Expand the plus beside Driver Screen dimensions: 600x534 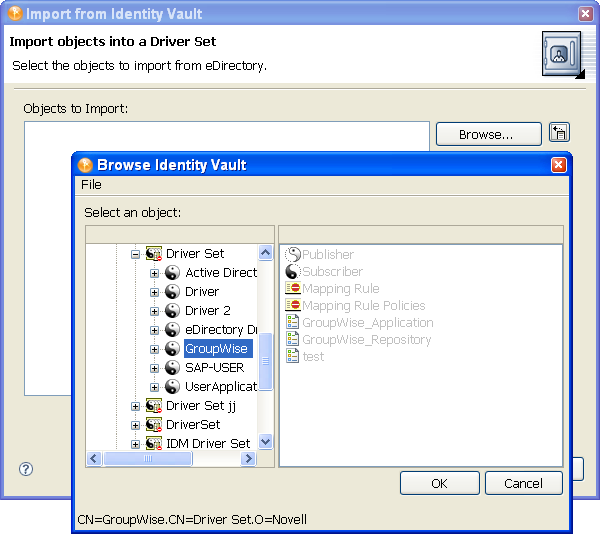(154, 292)
